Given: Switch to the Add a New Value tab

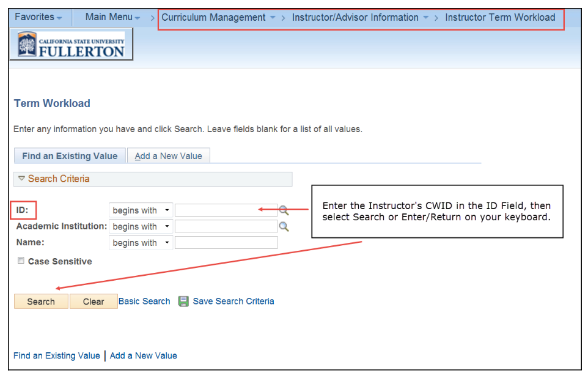Looking at the screenshot, I should [168, 156].
